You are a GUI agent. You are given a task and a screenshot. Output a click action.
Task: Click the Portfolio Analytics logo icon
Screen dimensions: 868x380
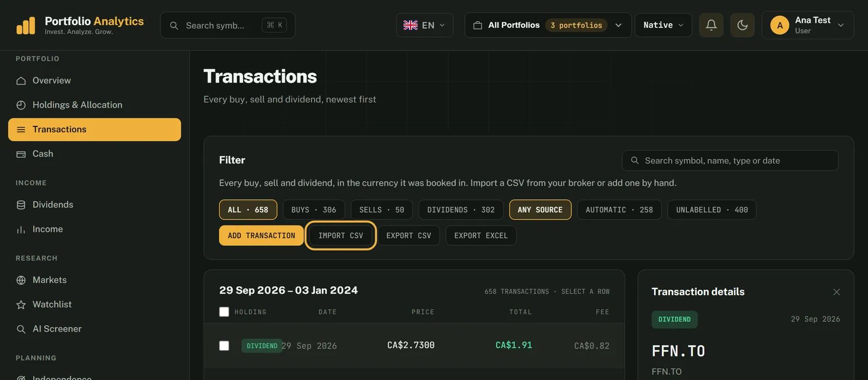(x=26, y=26)
